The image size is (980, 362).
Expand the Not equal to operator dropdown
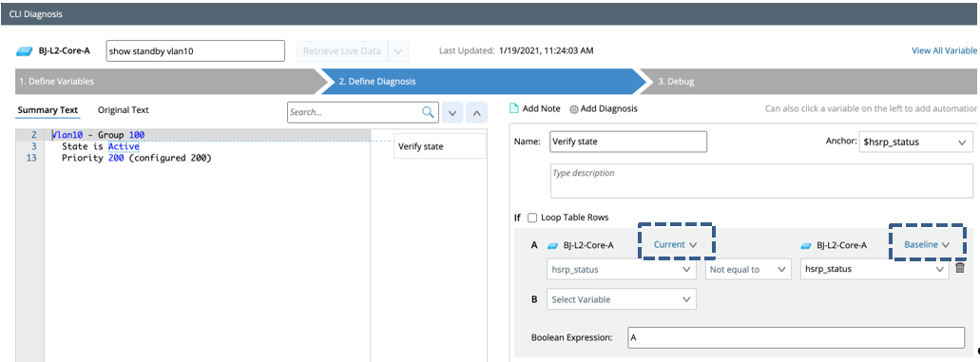(747, 269)
